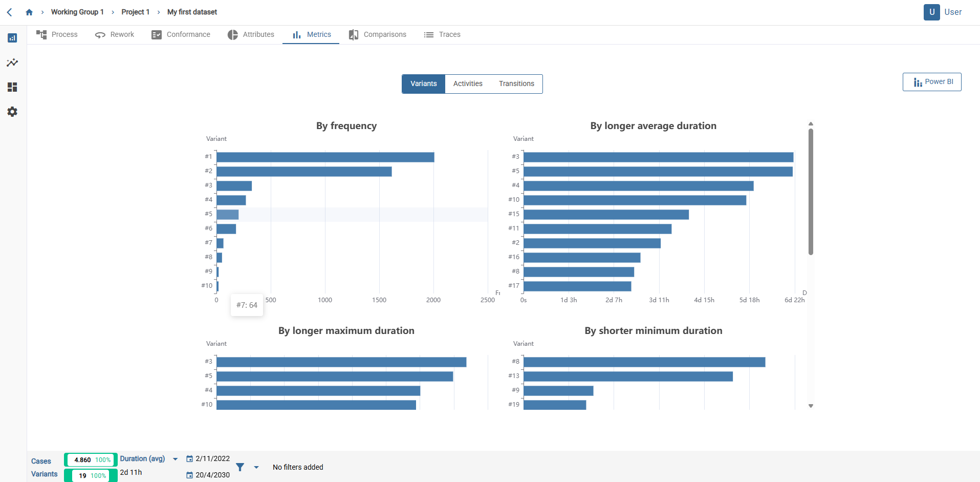
Task: Click the predictions trend icon in the sidebar
Action: point(12,62)
